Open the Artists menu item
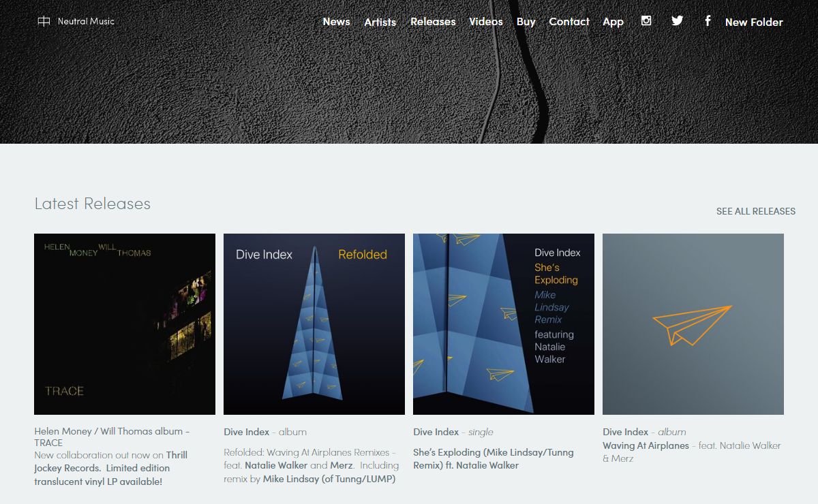Screen dimensions: 818x504 pyautogui.click(x=380, y=22)
